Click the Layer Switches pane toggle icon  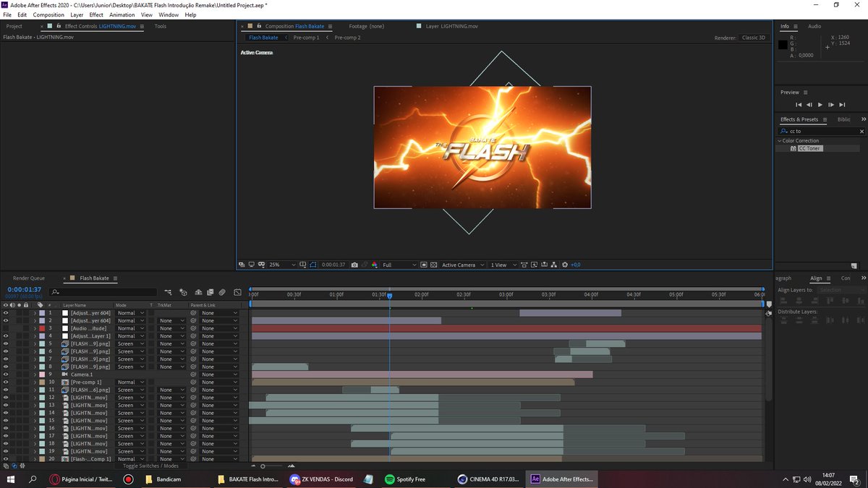(6, 466)
